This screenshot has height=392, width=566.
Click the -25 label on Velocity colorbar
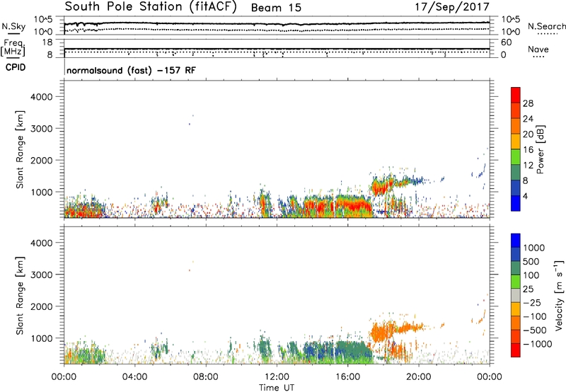(x=532, y=303)
